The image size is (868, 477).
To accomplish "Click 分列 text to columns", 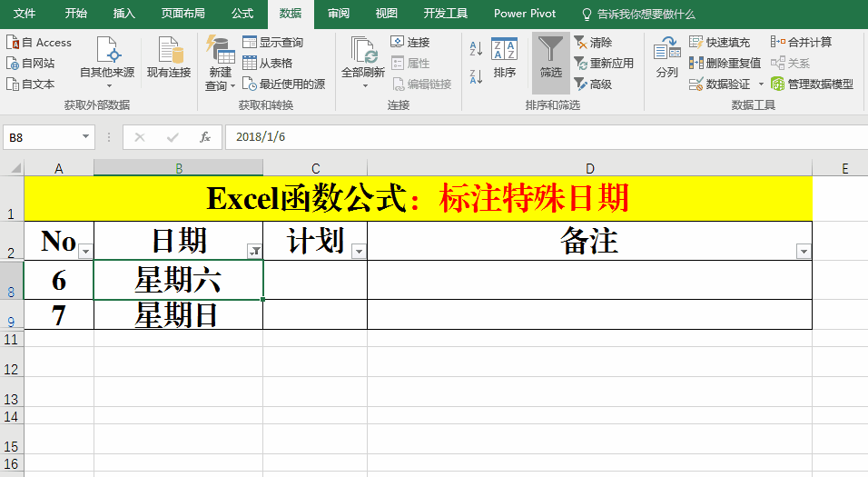I will (x=666, y=57).
